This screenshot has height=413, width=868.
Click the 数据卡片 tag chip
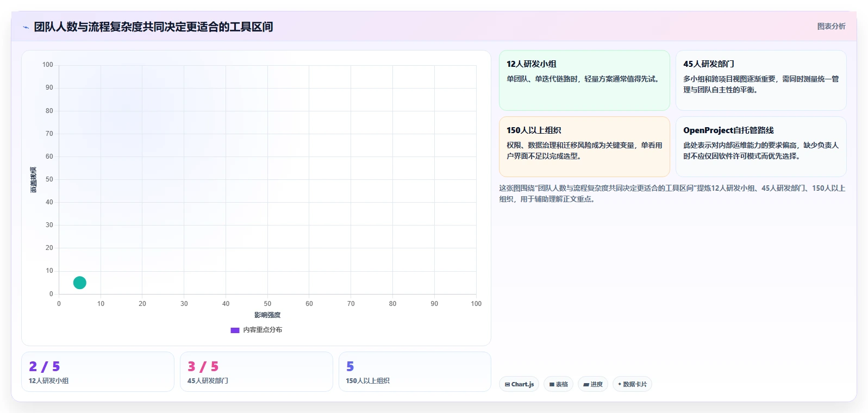coord(632,384)
